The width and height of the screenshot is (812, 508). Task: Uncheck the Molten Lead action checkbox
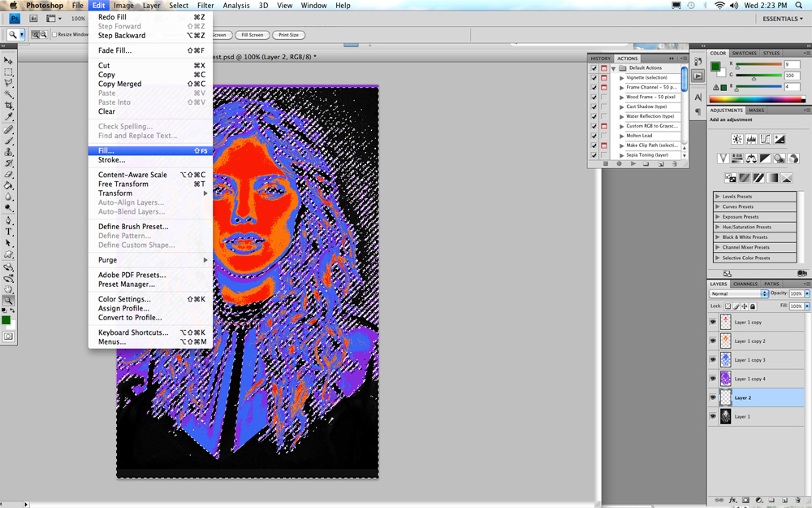click(594, 136)
